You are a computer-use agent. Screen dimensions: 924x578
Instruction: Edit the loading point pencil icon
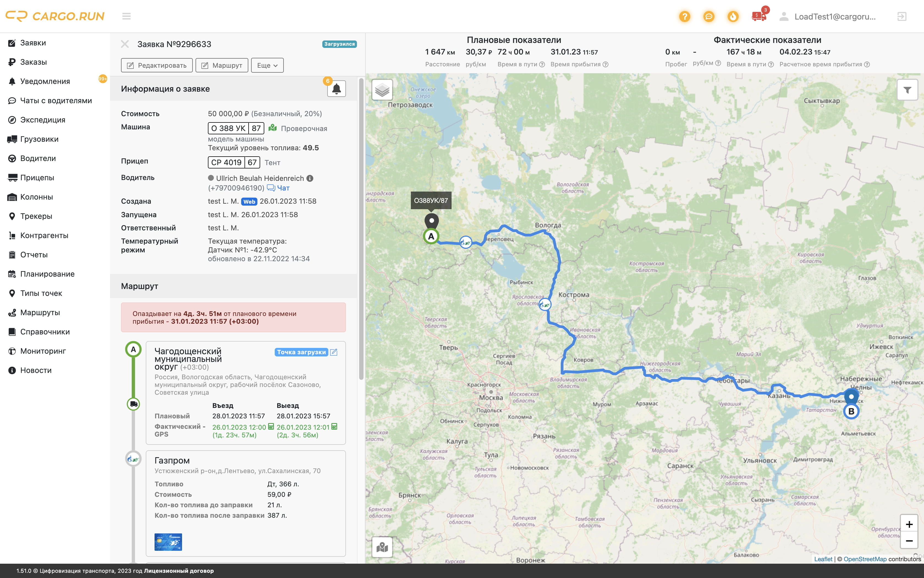(334, 352)
